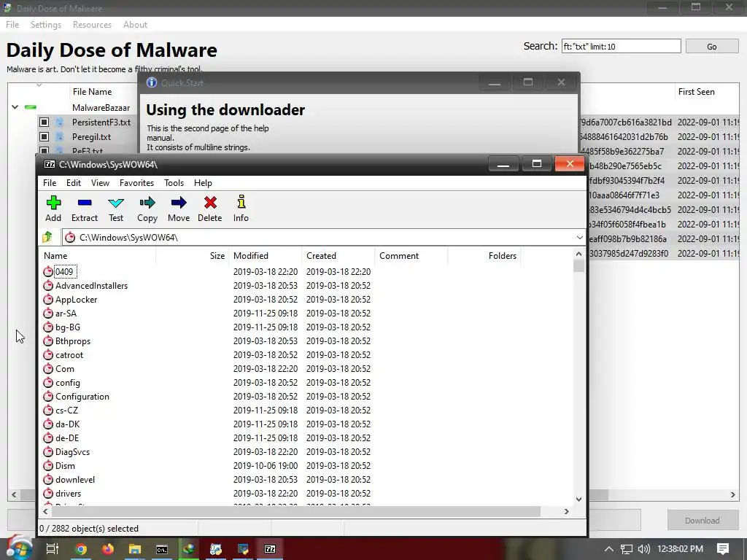
Task: Click the Start button with Santa hat
Action: click(x=19, y=548)
